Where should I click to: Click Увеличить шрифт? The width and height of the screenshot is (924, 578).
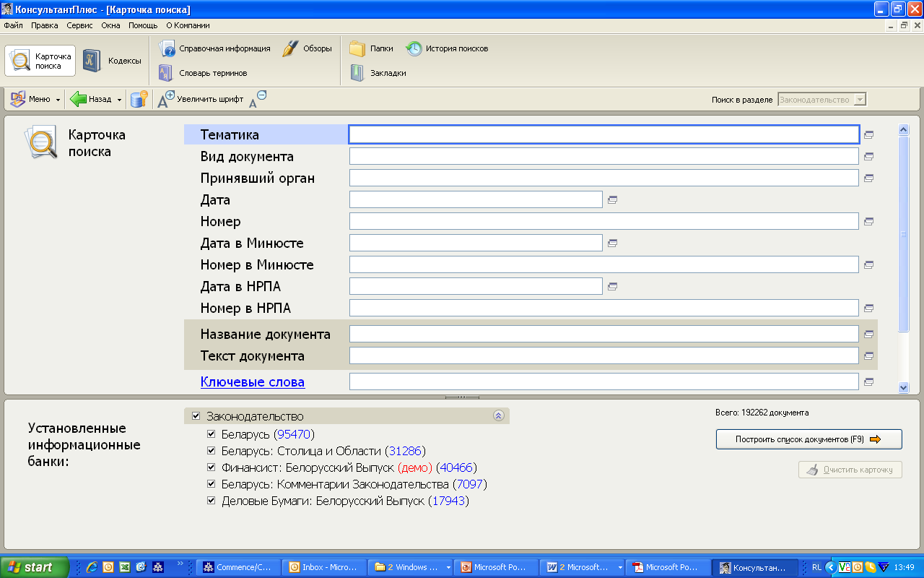(201, 99)
